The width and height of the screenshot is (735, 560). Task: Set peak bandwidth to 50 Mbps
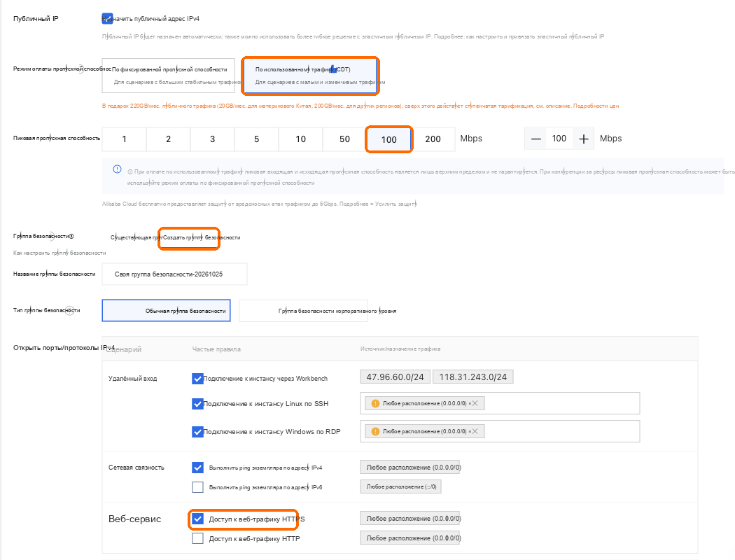[x=344, y=139]
